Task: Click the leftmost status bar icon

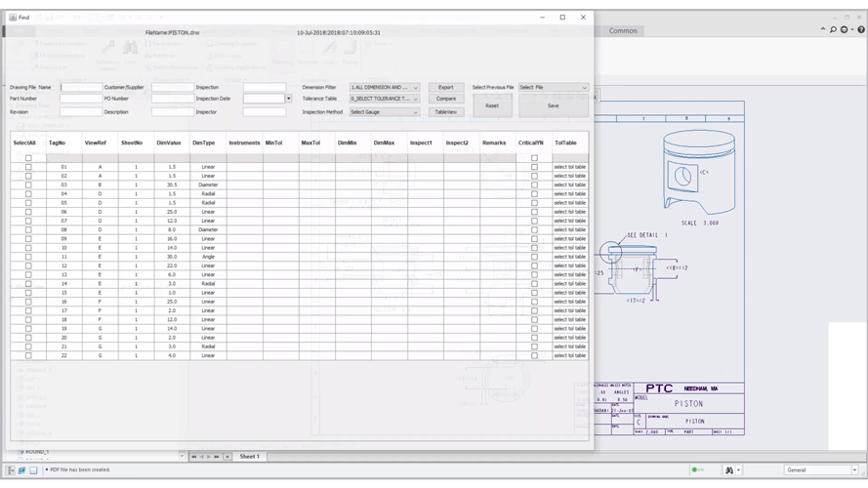Action: [x=12, y=469]
